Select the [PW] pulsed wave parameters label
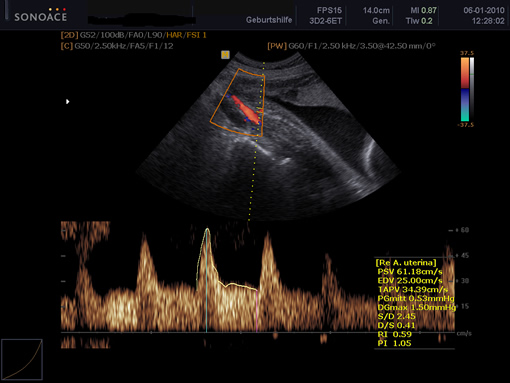 coord(351,46)
